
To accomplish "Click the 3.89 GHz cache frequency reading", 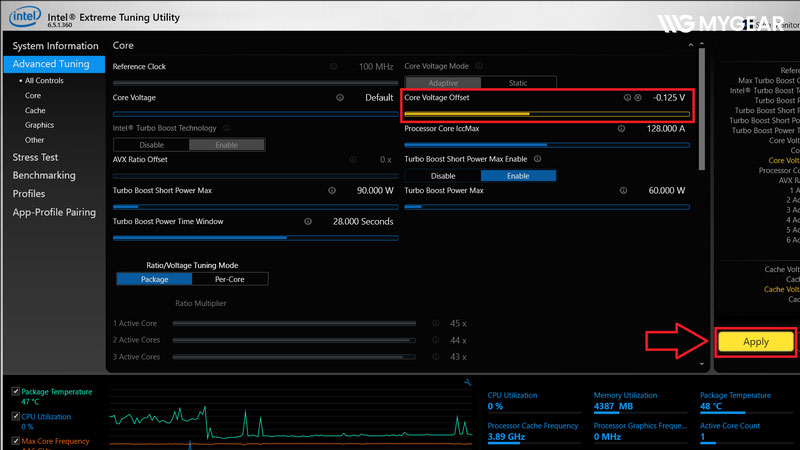I will click(506, 437).
